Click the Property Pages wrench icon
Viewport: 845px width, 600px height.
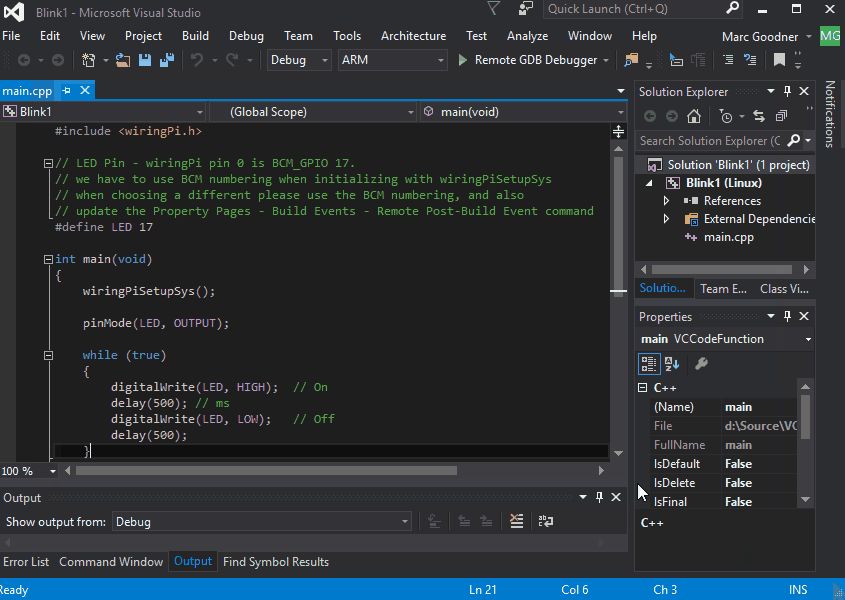(x=701, y=364)
